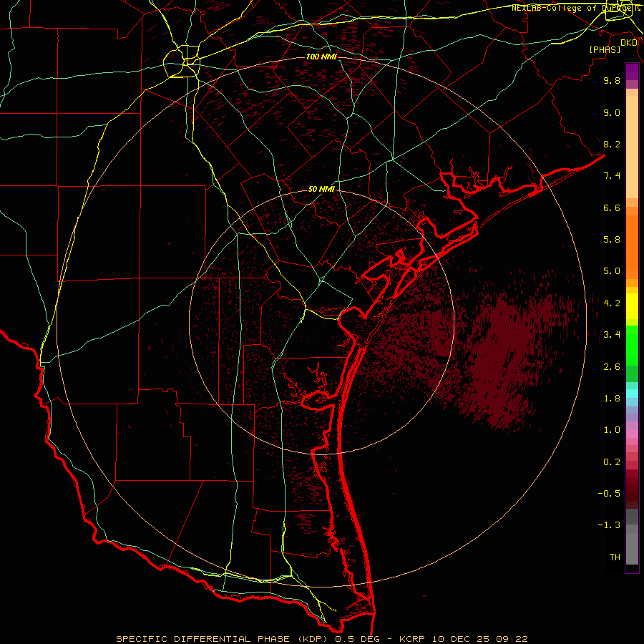This screenshot has height=644, width=644.
Task: Click the -1.3 value on color scale
Action: pos(609,525)
